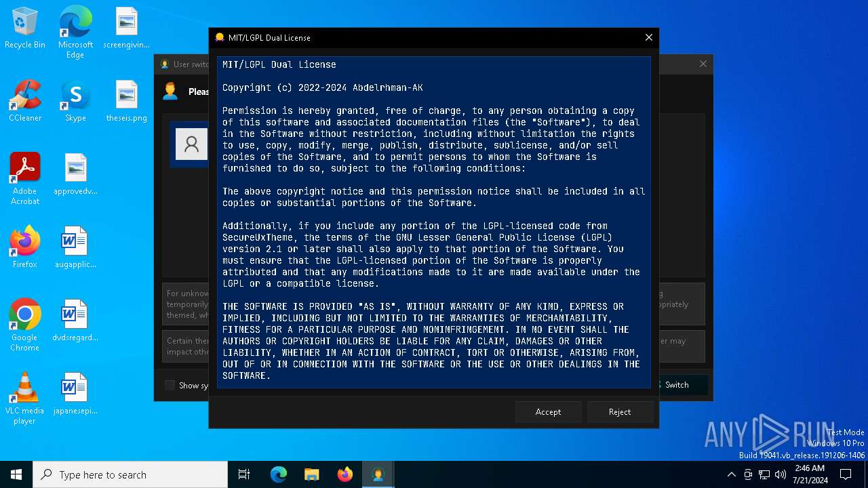The height and width of the screenshot is (488, 868).
Task: Select the screengivin... image file on desktop
Action: click(127, 28)
